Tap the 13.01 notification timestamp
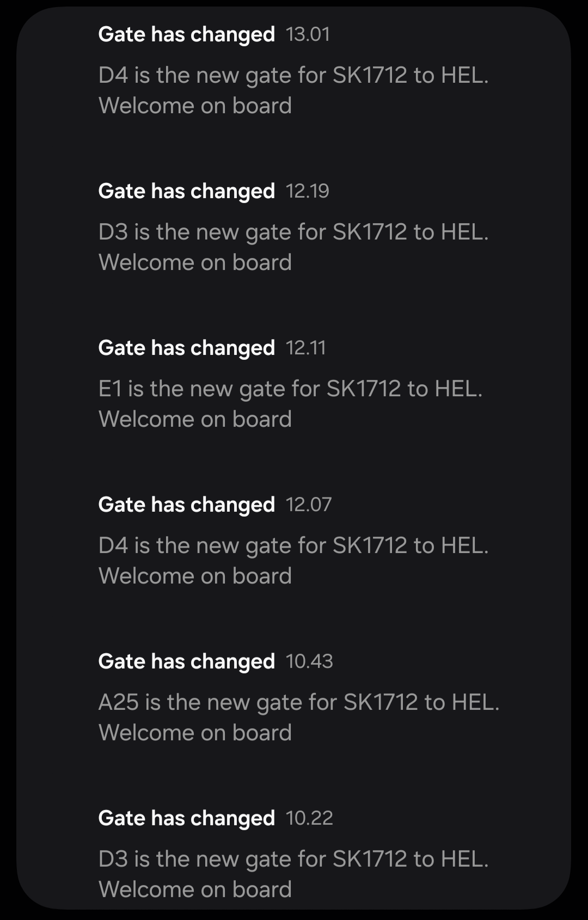Viewport: 588px width, 920px height. coord(308,34)
